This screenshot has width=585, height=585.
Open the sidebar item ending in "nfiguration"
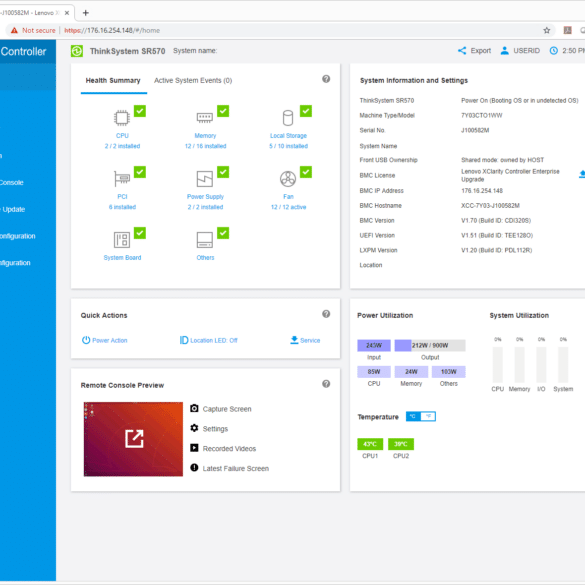(15, 263)
